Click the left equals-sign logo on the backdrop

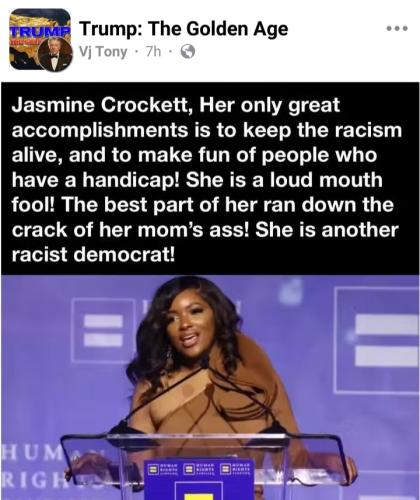point(103,330)
